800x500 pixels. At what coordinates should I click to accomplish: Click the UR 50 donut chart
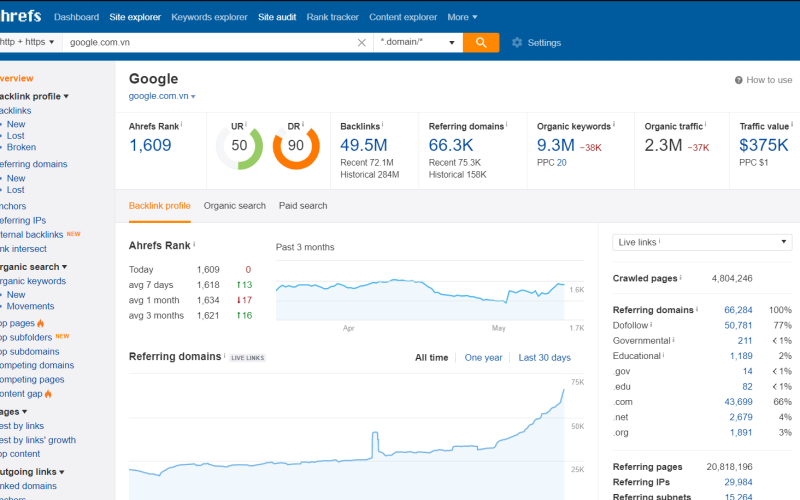239,146
